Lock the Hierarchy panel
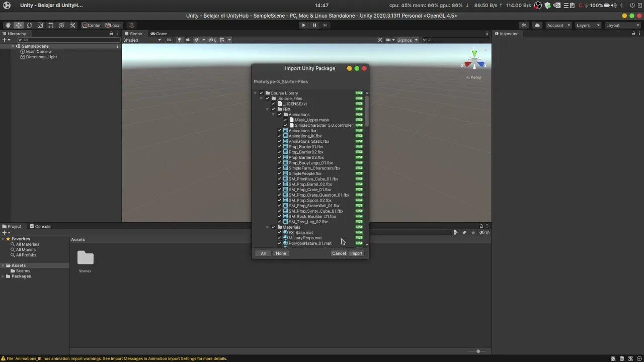Screen dimensions: 644x362 click(x=111, y=34)
